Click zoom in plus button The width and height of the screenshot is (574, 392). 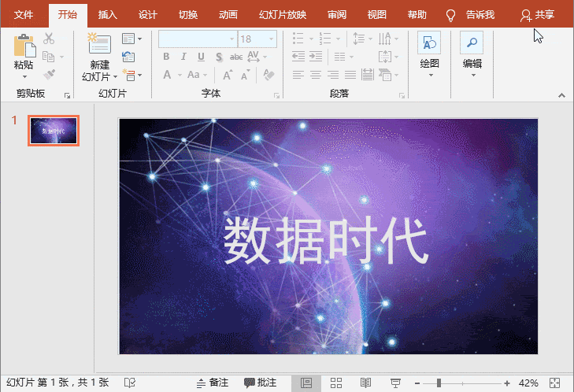507,383
